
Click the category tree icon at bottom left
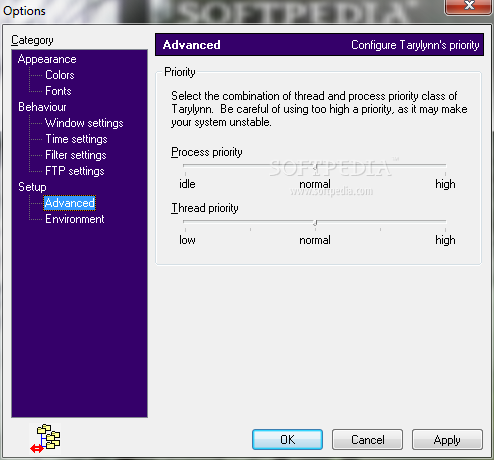point(45,438)
